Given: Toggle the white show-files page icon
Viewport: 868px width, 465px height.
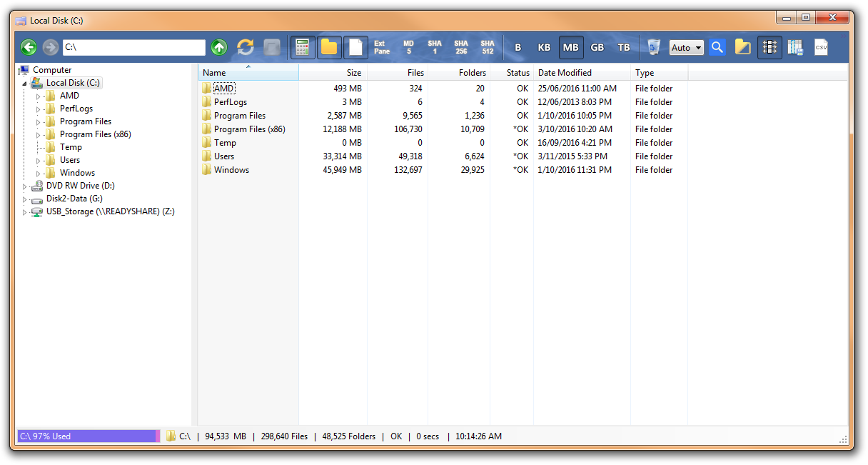Looking at the screenshot, I should [355, 47].
